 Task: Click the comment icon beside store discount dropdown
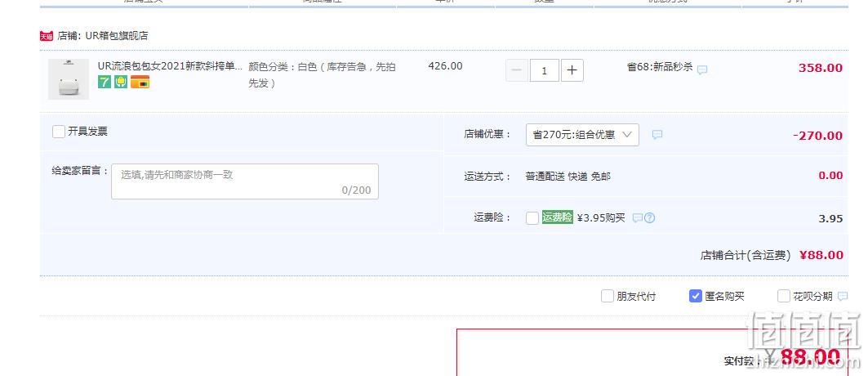[657, 135]
